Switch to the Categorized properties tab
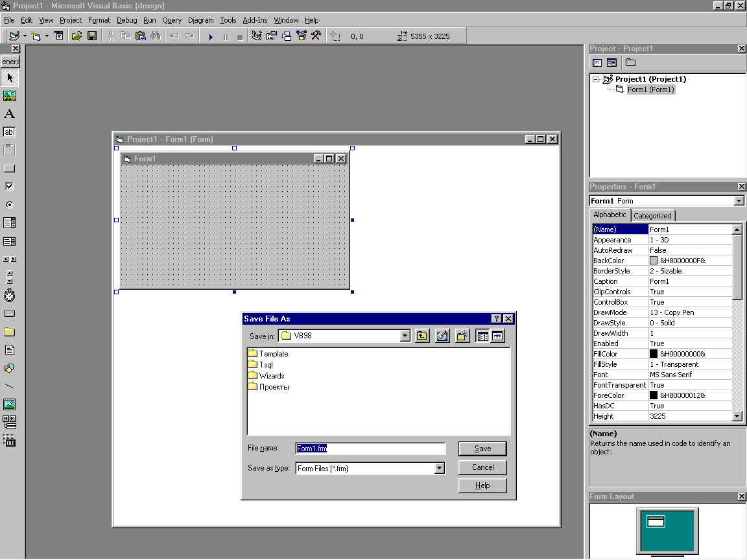This screenshot has width=747, height=560. (x=652, y=216)
